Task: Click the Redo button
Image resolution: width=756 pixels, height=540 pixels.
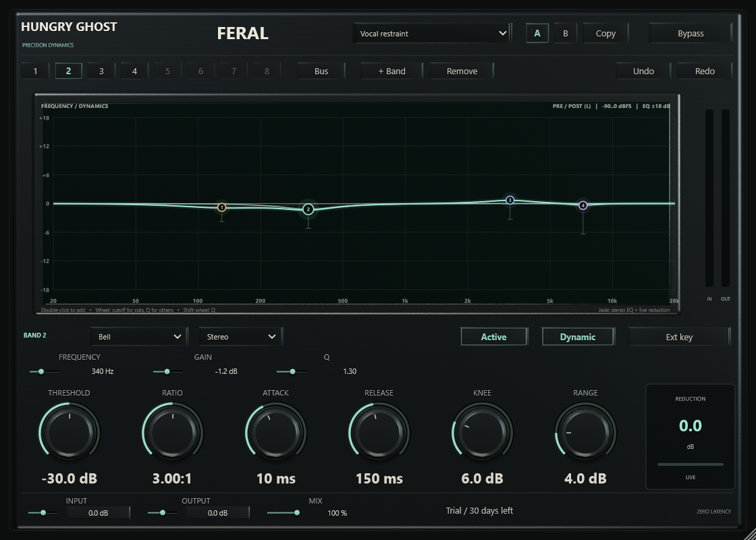Action: (705, 71)
